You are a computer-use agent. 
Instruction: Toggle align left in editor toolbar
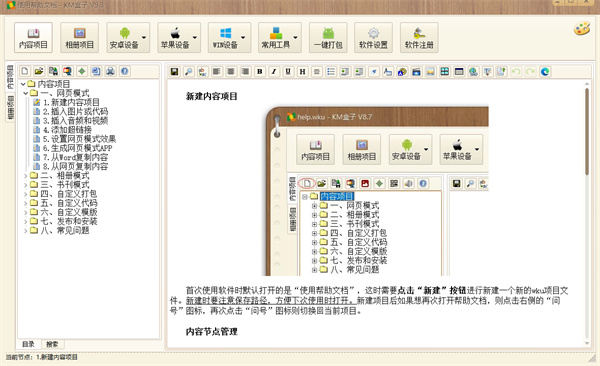(x=217, y=72)
